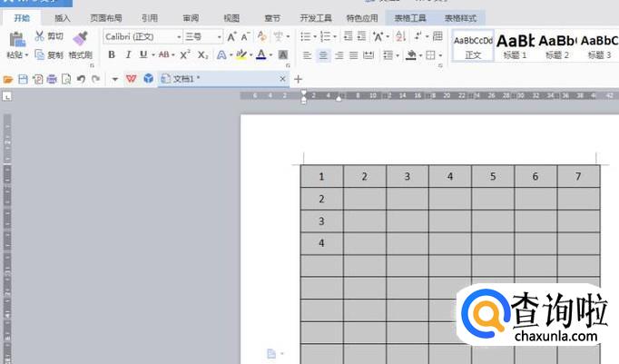
Task: Increase font size with A+ icon
Action: pos(231,36)
